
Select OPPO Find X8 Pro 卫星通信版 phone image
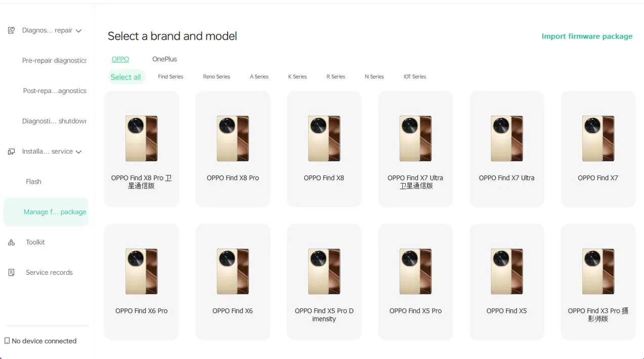coord(142,139)
